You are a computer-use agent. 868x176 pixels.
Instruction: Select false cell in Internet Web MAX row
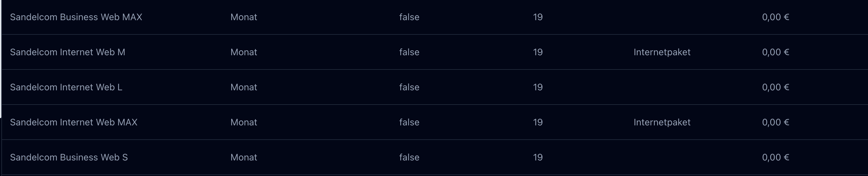[409, 122]
